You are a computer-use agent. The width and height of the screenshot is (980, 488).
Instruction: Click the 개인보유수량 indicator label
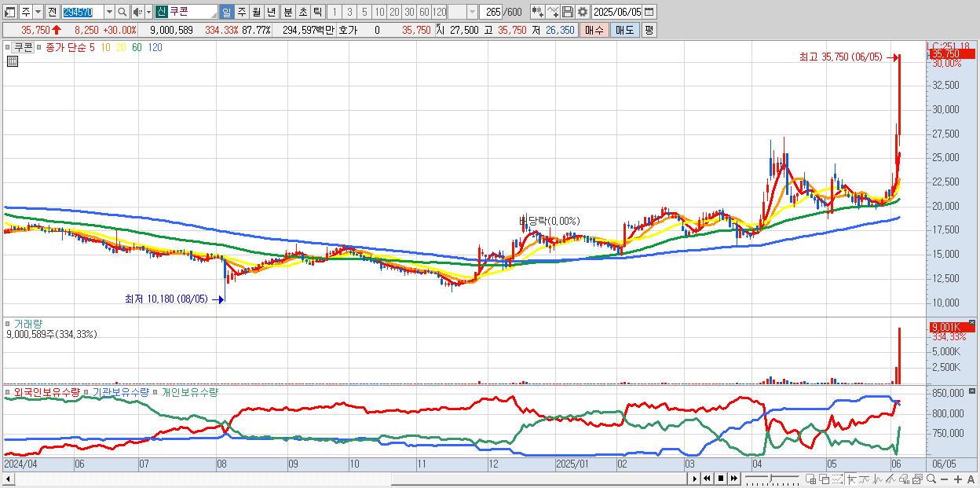189,391
